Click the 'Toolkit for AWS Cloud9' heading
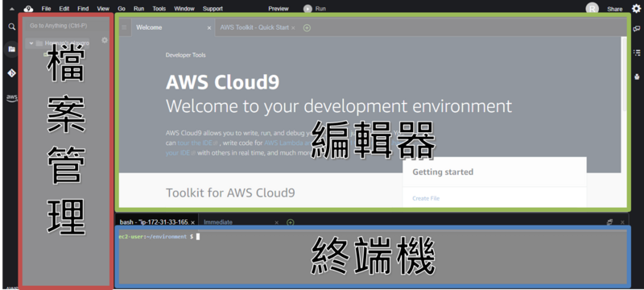The height and width of the screenshot is (290, 644). [230, 193]
